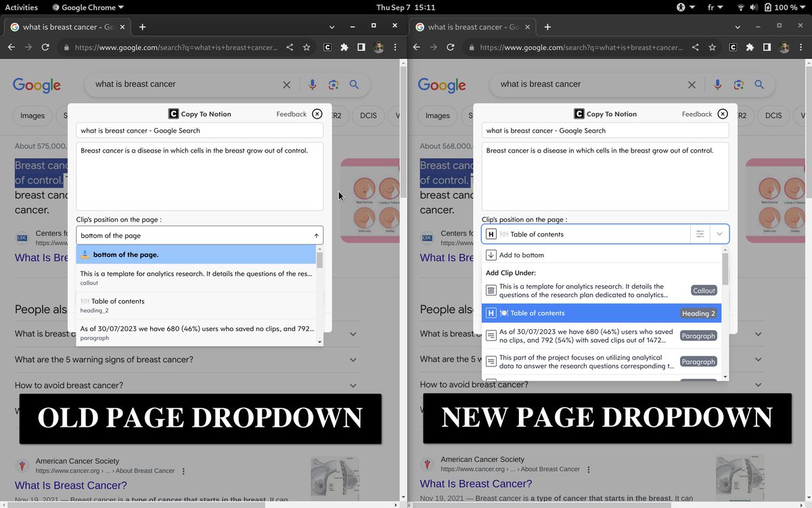This screenshot has height=508, width=812.
Task: Open Activities overview in top bar
Action: 22,7
